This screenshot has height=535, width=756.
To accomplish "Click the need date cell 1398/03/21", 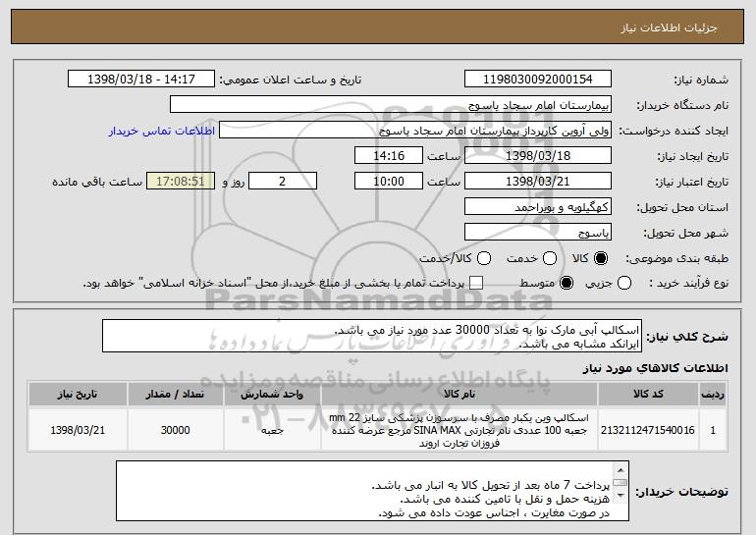I will click(78, 430).
